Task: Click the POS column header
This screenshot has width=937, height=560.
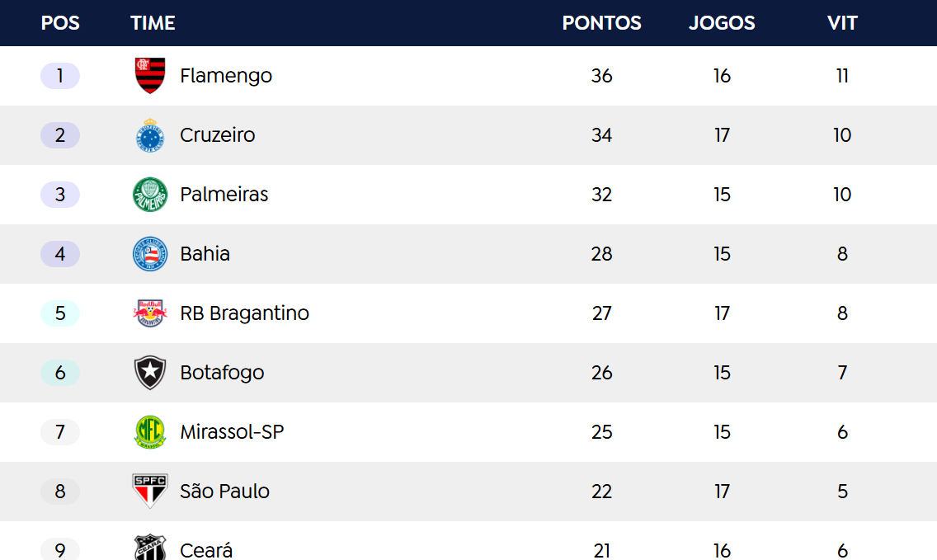Action: pyautogui.click(x=60, y=23)
